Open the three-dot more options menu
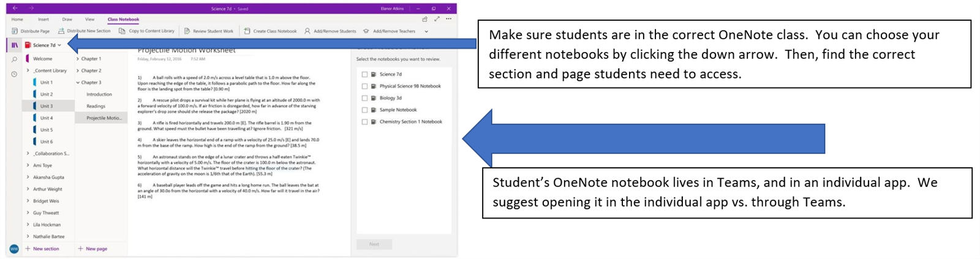Screen dimensions: 980x259 (x=449, y=19)
